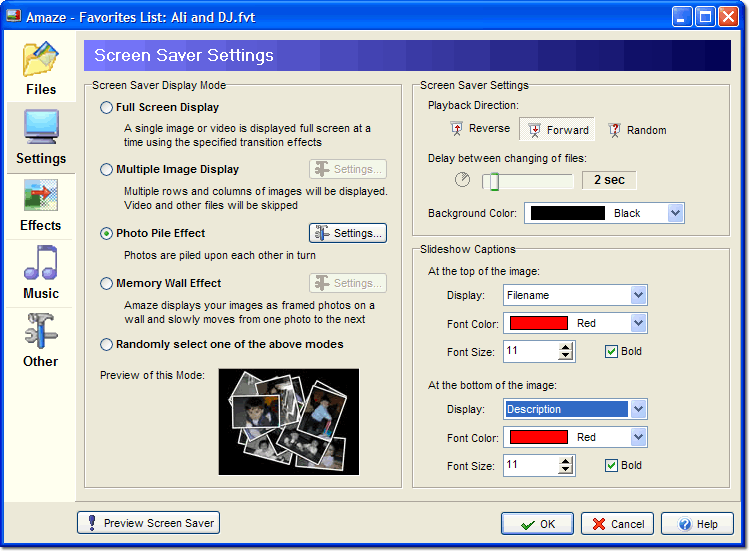Select Memory Wall Effect mode
The width and height of the screenshot is (749, 551).
click(x=106, y=283)
